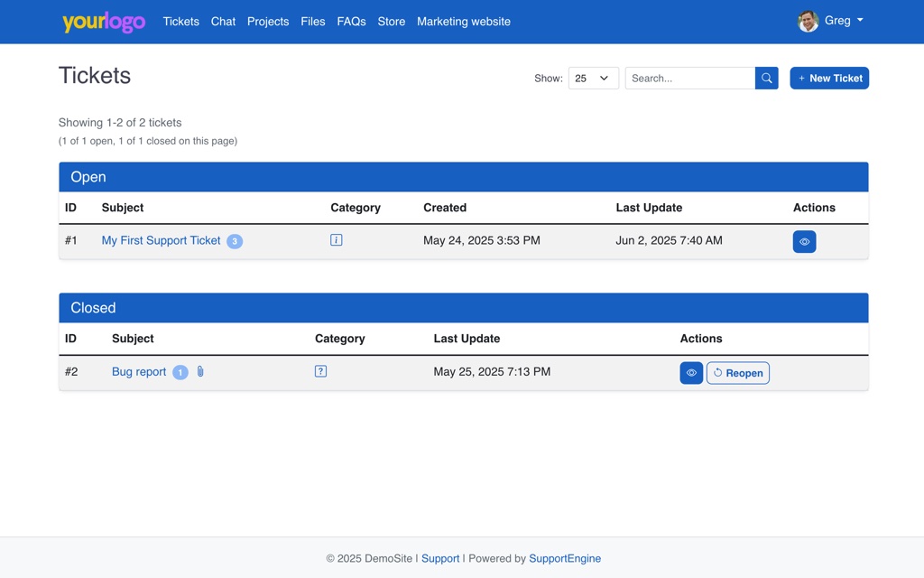The width and height of the screenshot is (924, 578).
Task: Click the yourlogo brand logo
Action: tap(104, 22)
